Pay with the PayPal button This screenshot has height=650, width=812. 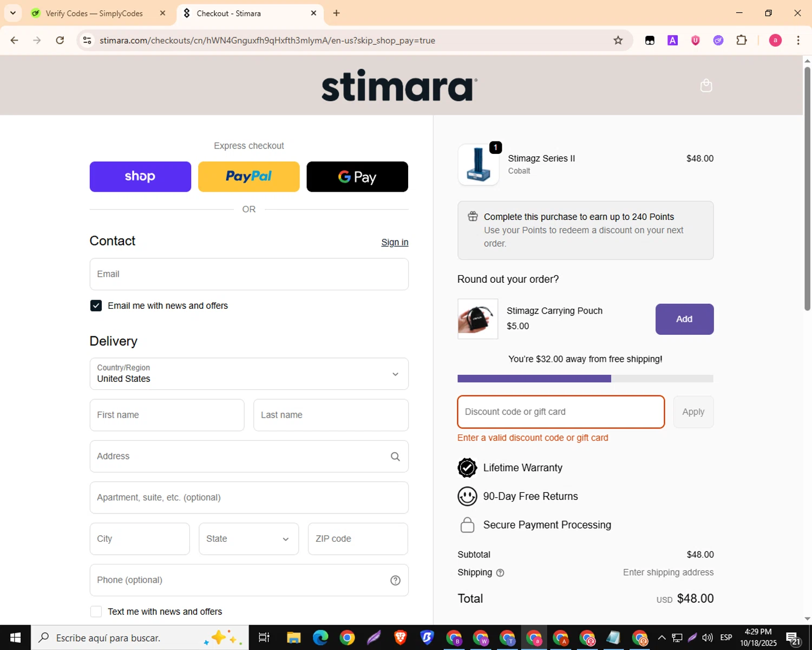click(248, 177)
